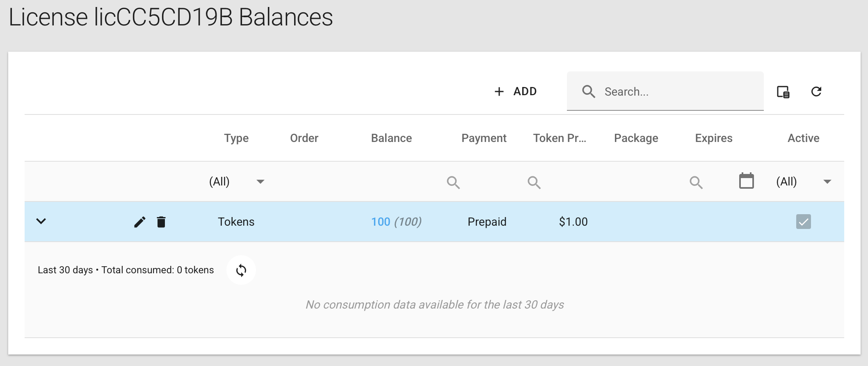The height and width of the screenshot is (366, 868).
Task: Delete the Tokens balance with trash icon
Action: (161, 222)
